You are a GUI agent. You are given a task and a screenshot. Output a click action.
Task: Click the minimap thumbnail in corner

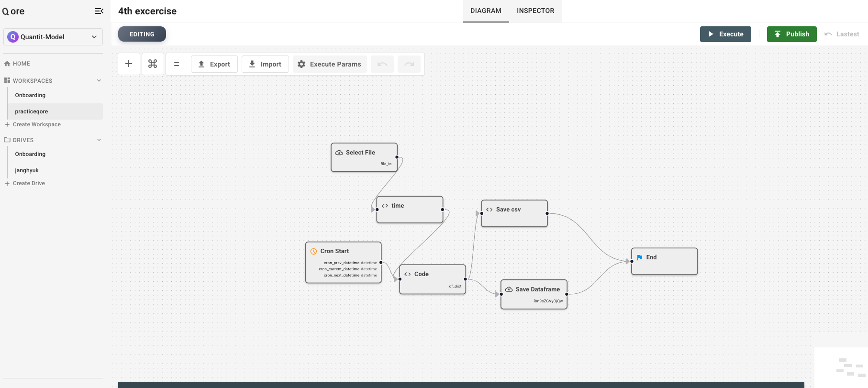846,367
